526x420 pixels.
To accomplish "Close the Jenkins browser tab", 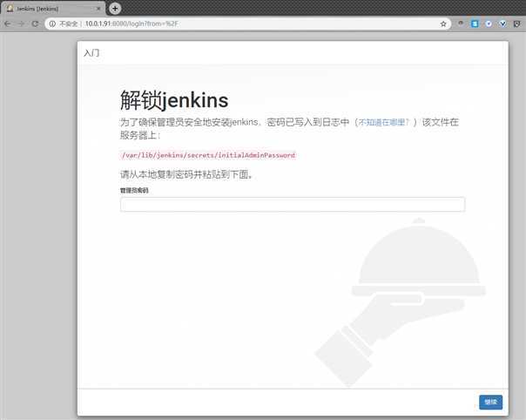I will [98, 9].
